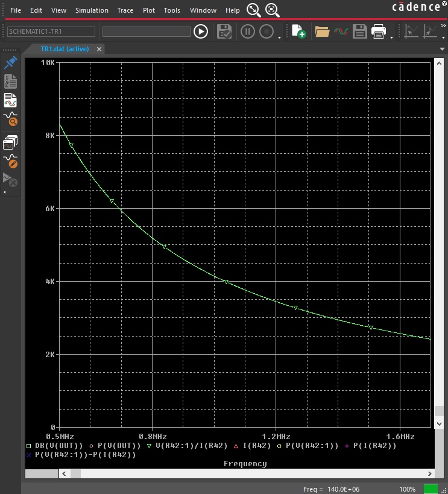The height and width of the screenshot is (494, 448).
Task: Click vertical scrollbar up arrow
Action: [x=439, y=63]
